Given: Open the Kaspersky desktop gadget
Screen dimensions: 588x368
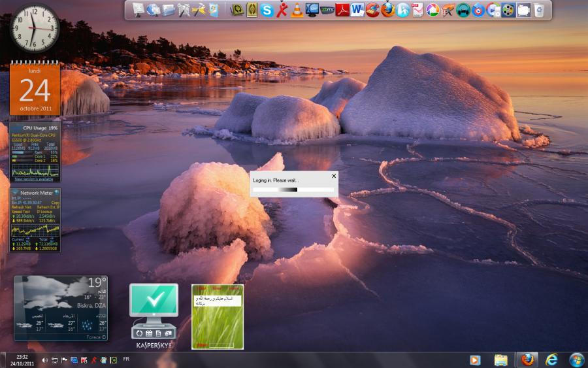Looking at the screenshot, I should tap(154, 316).
